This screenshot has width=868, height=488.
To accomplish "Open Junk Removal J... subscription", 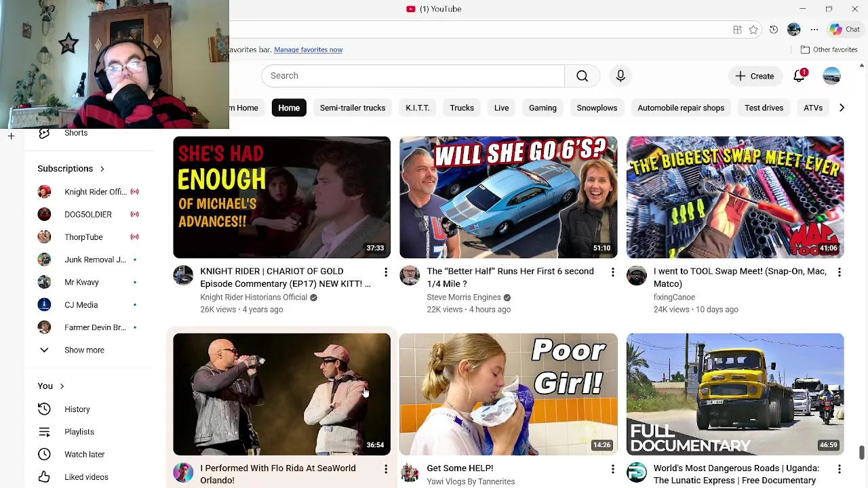I will 88,260.
